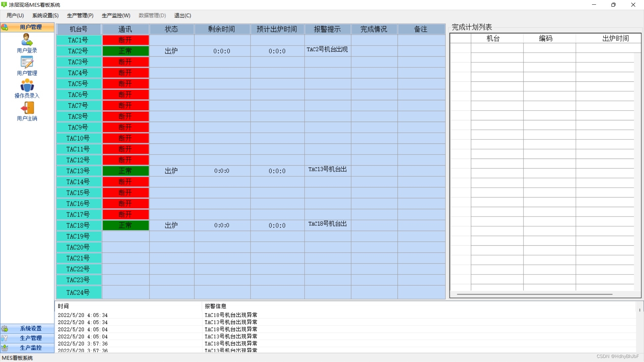Click the 生产管理 sidebar tools icon
The height and width of the screenshot is (362, 644).
tap(5, 338)
